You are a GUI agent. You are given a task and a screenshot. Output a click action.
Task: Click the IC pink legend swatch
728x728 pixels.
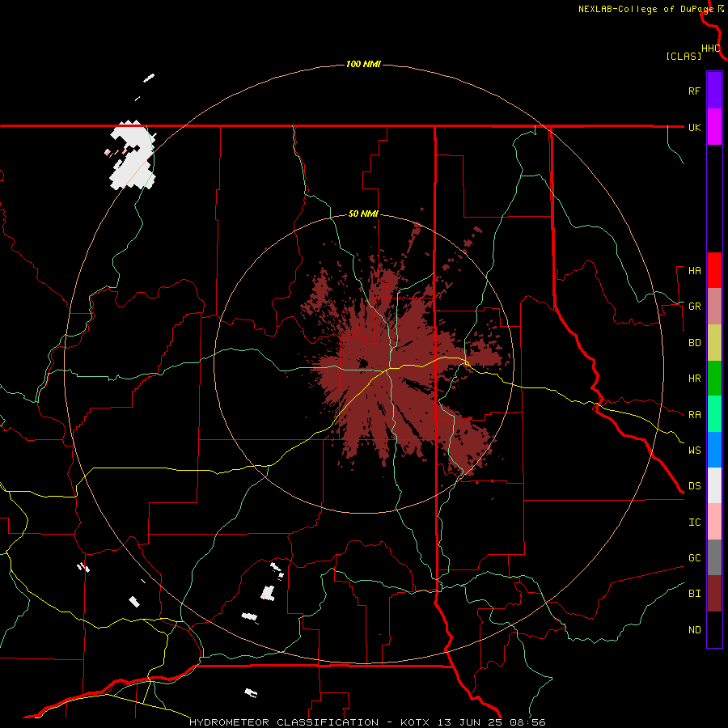714,522
